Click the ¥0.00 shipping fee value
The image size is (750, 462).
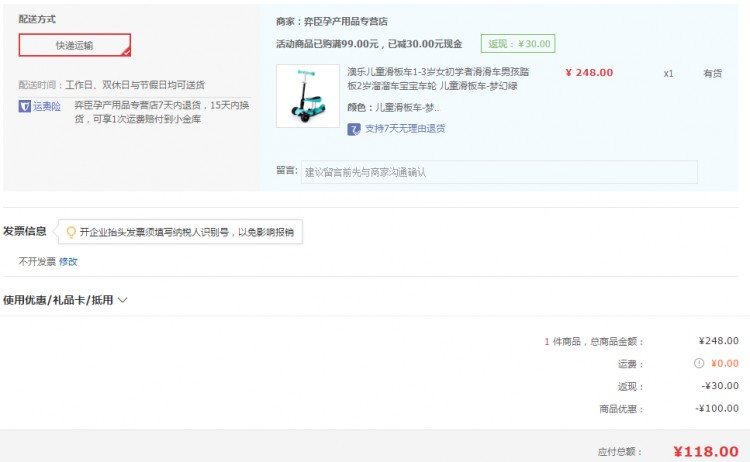click(725, 363)
